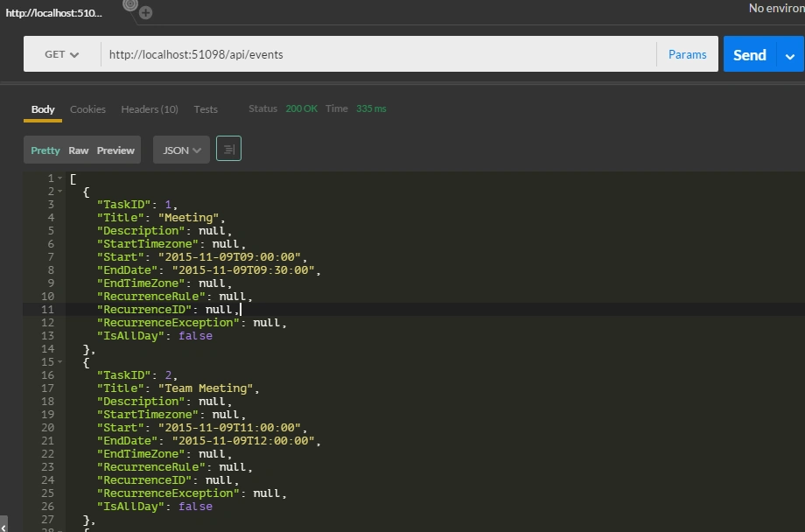Click the request URL input field
Viewport: 805px width, 532px height.
pos(378,54)
